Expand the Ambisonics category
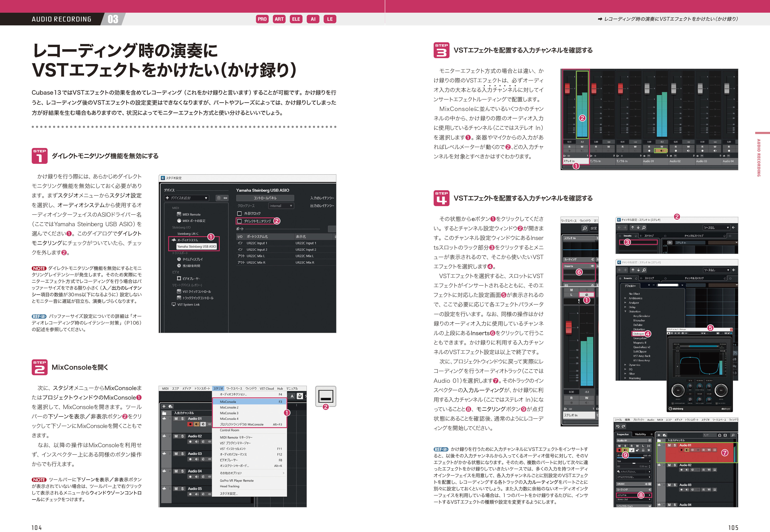770x532 pixels. (625, 298)
